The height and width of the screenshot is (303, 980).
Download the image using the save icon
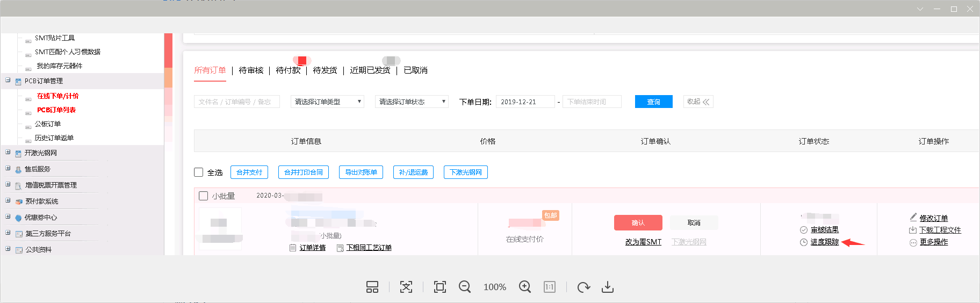(x=608, y=287)
